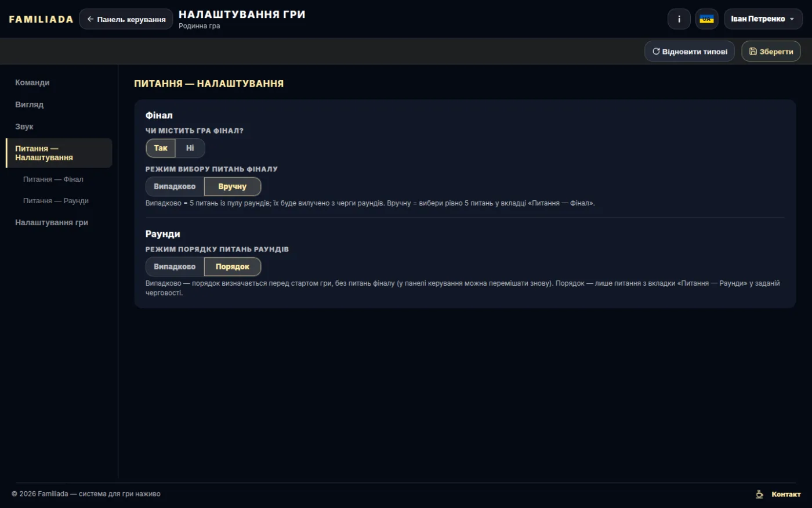Set round question order to Випадково

[175, 266]
